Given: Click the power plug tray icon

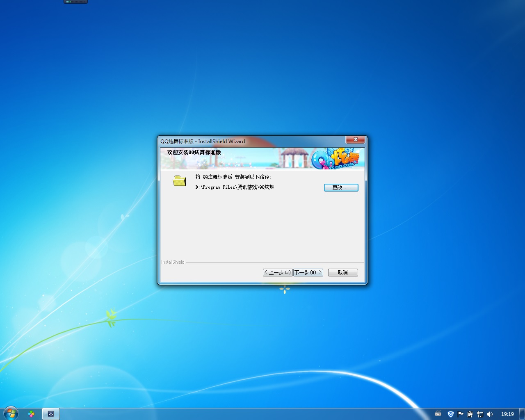Looking at the screenshot, I should tap(470, 414).
